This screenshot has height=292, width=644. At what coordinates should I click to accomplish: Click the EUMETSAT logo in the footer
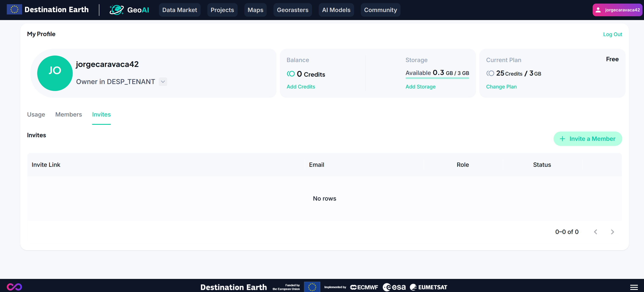click(428, 287)
